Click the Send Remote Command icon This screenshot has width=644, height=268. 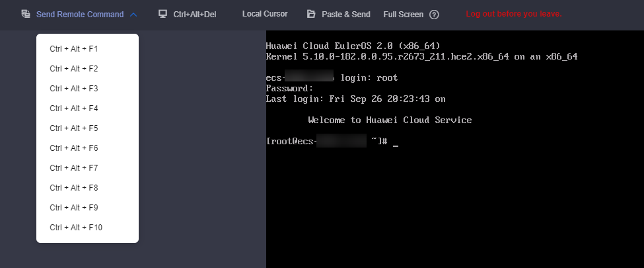pyautogui.click(x=26, y=14)
